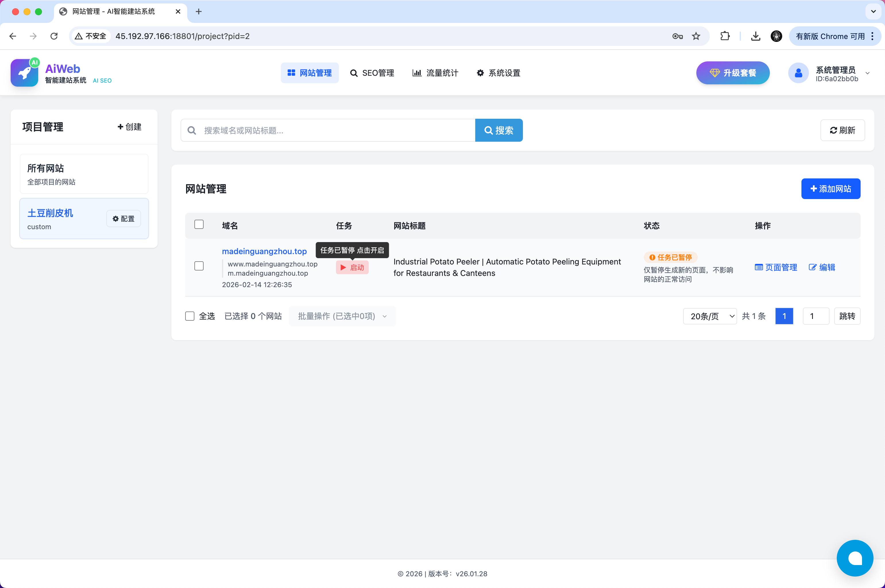The height and width of the screenshot is (588, 885).
Task: Switch to SEO管理 menu
Action: (372, 73)
